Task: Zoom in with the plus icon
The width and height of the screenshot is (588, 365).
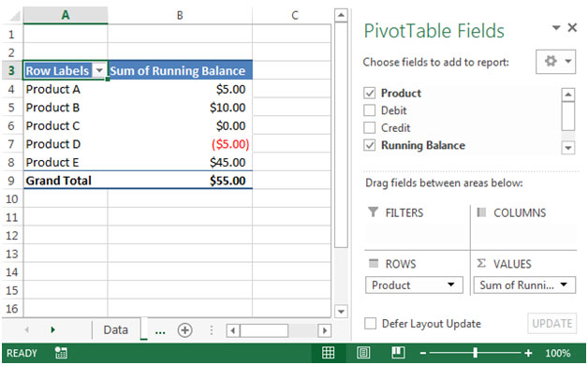Action: pos(528,353)
